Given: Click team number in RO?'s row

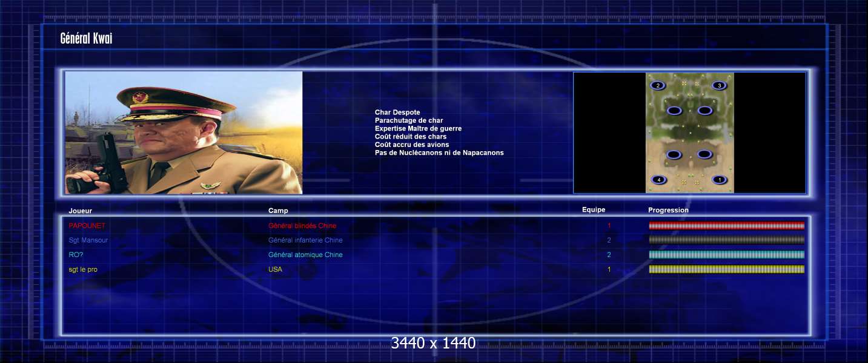Looking at the screenshot, I should (609, 255).
